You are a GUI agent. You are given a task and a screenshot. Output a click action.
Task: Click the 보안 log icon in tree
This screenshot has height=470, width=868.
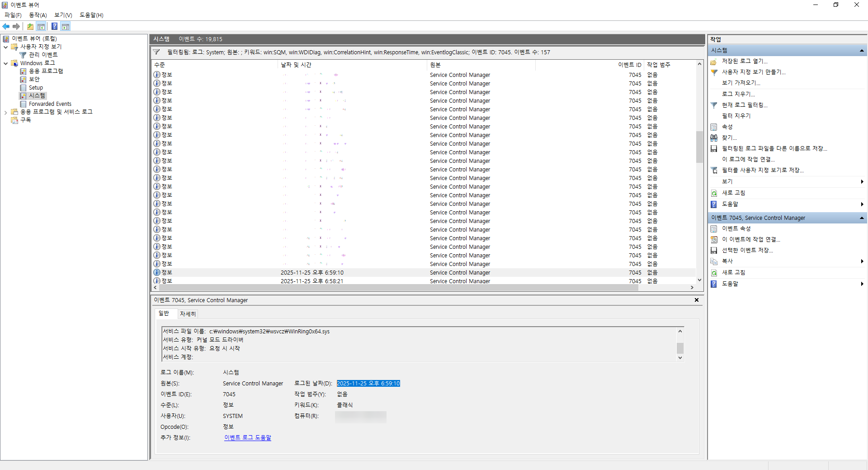pyautogui.click(x=23, y=80)
